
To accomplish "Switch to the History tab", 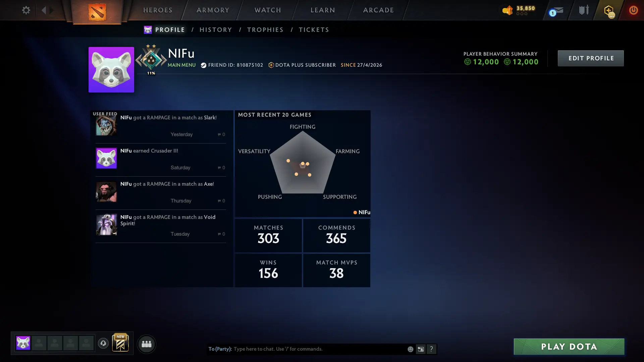I will coord(216,30).
